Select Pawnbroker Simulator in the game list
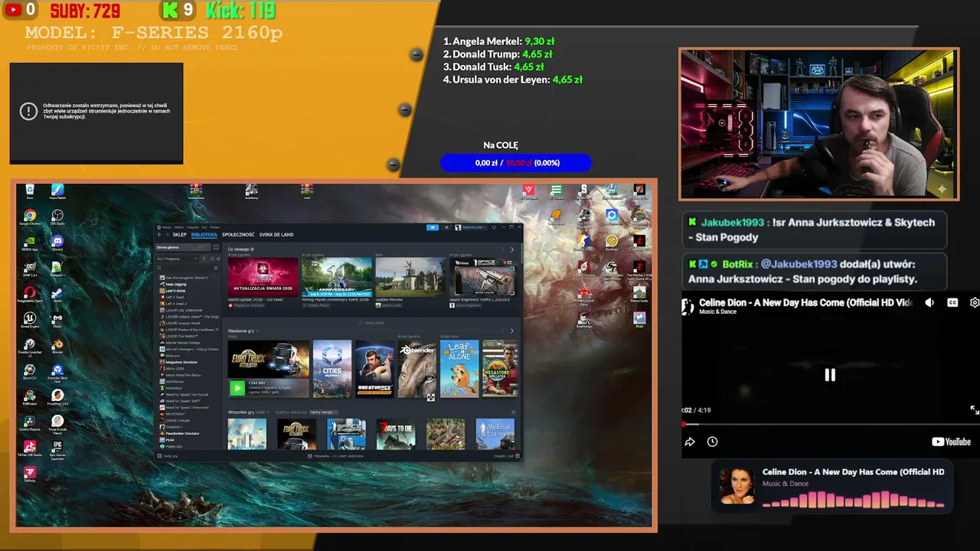The image size is (980, 551). pos(182,433)
